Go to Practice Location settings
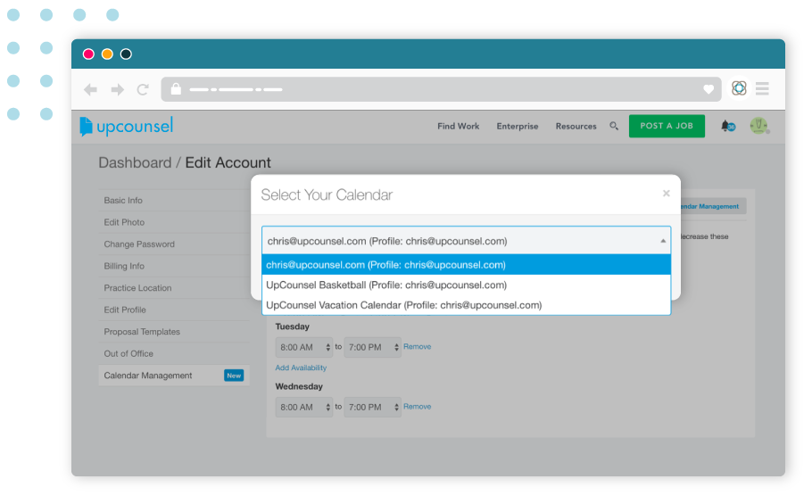812x504 pixels. (173, 288)
